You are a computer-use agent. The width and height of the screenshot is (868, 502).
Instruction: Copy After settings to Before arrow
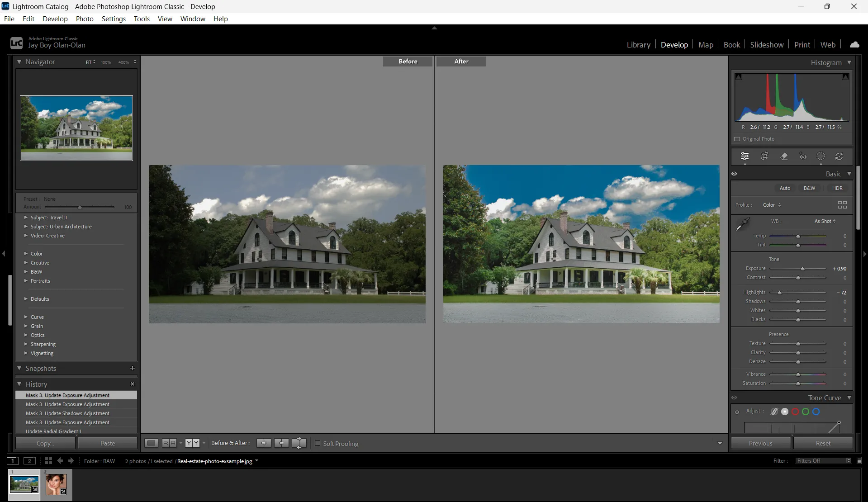pyautogui.click(x=281, y=443)
